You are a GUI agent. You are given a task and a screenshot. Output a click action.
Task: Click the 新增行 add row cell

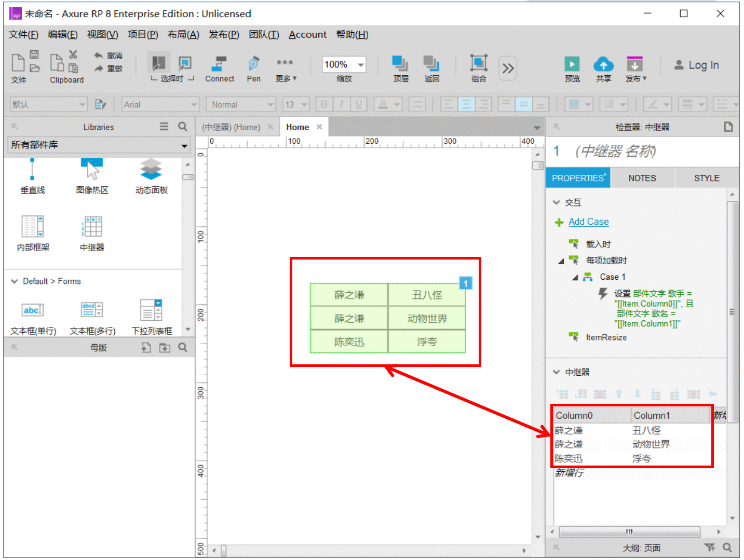point(570,473)
